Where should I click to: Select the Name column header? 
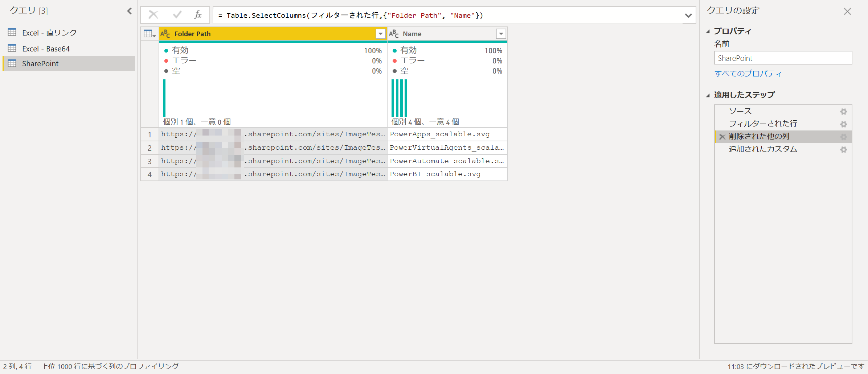447,34
